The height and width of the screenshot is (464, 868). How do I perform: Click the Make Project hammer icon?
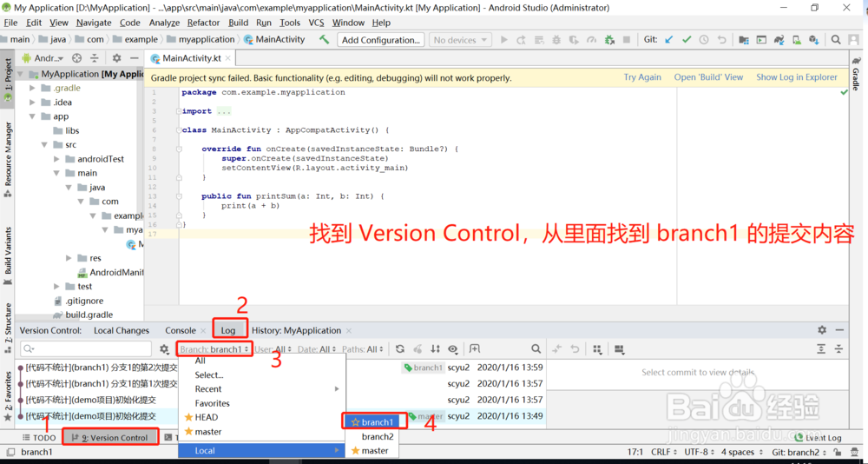coord(325,39)
